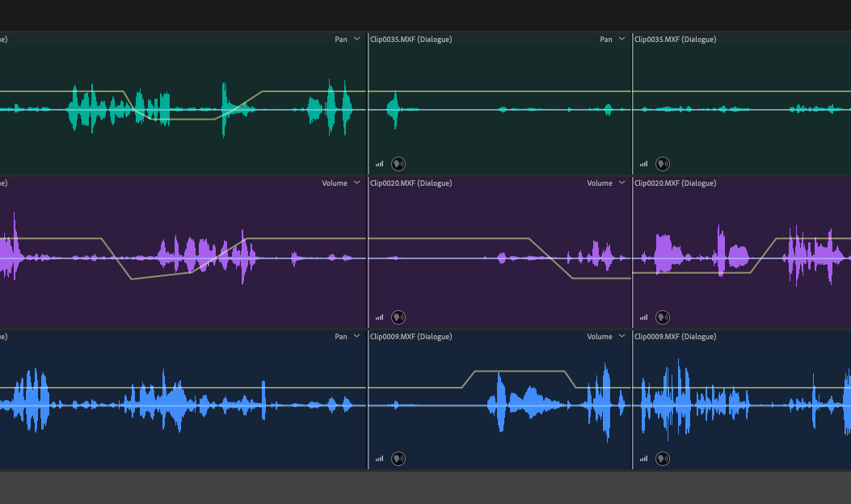The width and height of the screenshot is (851, 504).
Task: Click Dialogue badge on right Clip0035.MXF clip
Action: 663,164
